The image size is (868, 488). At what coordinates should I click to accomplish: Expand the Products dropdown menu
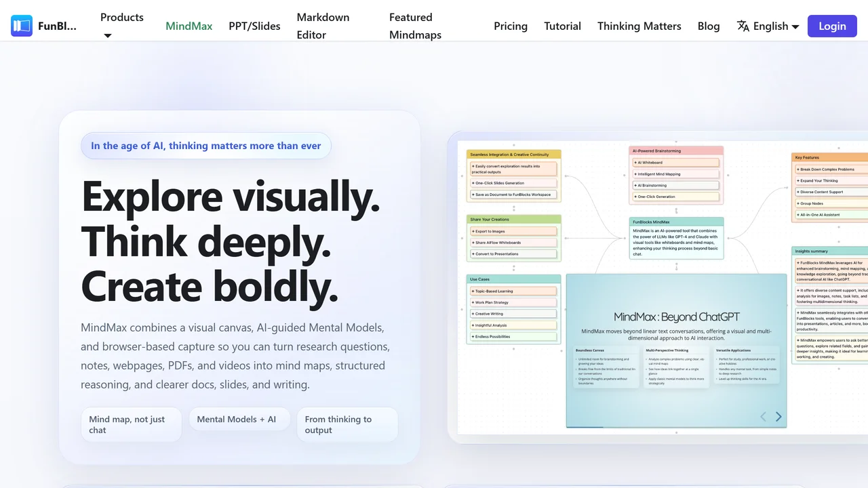[x=122, y=26]
